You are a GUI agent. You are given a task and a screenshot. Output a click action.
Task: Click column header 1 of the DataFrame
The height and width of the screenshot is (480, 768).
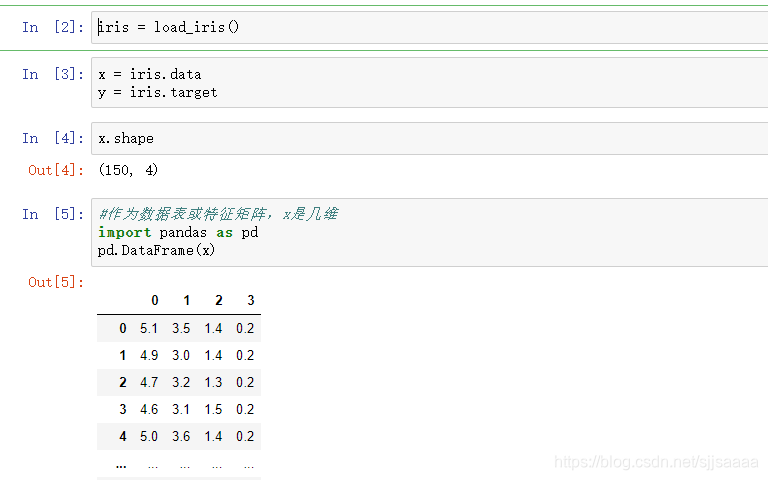[x=187, y=300]
